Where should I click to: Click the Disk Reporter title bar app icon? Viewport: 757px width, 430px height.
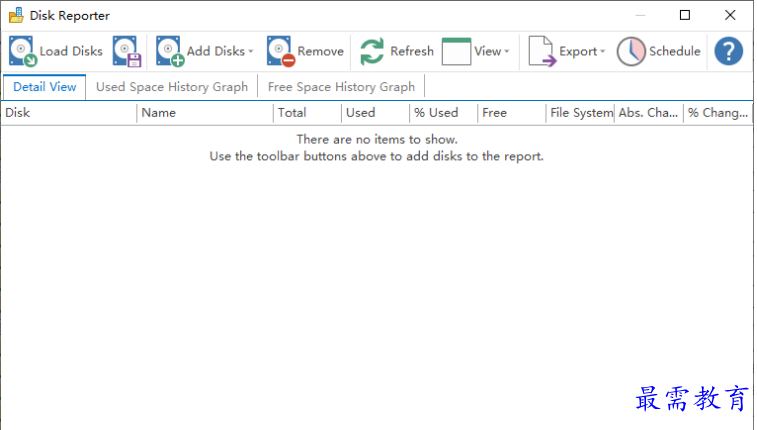click(16, 15)
